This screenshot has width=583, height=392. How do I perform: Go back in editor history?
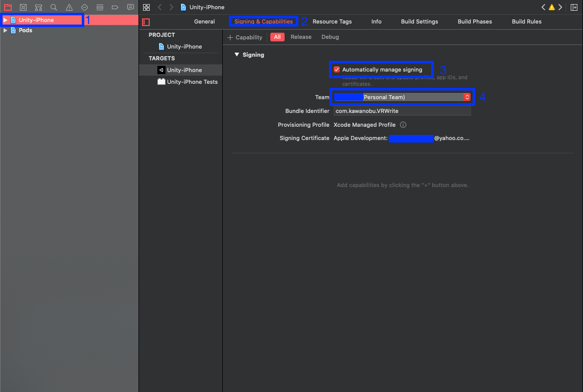point(160,7)
